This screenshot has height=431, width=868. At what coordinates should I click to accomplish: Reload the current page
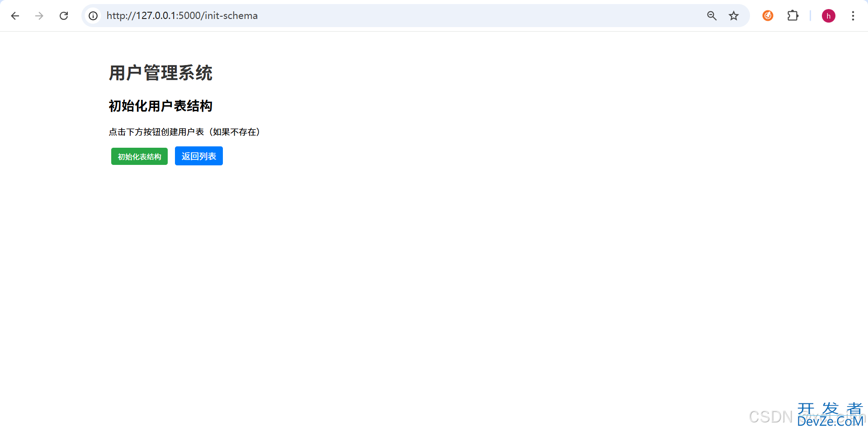(x=64, y=16)
